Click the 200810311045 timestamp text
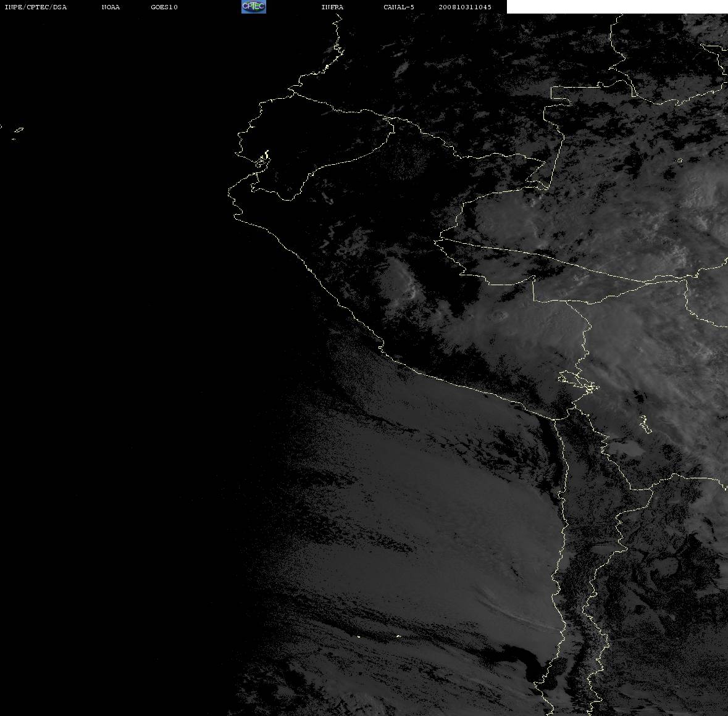This screenshot has height=716, width=728. (465, 7)
